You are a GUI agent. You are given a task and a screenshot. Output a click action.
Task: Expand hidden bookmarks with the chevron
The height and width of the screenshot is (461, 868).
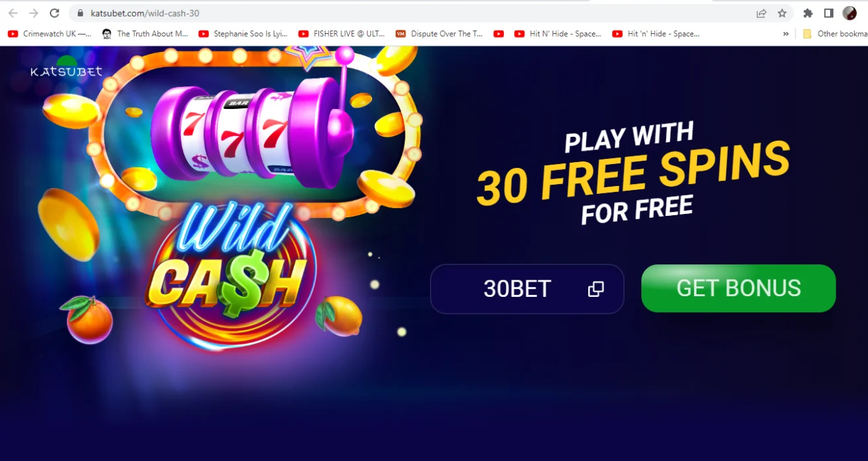tap(786, 34)
